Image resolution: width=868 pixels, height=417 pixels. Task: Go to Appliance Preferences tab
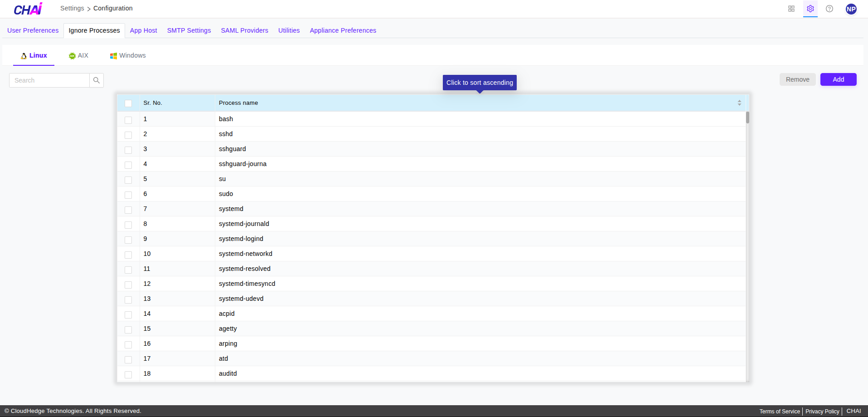click(343, 30)
